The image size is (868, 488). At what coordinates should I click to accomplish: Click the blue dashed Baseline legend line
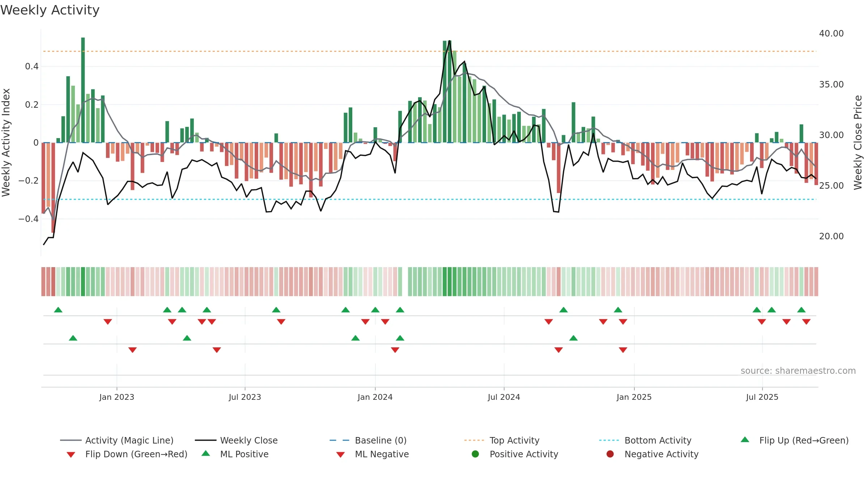340,440
